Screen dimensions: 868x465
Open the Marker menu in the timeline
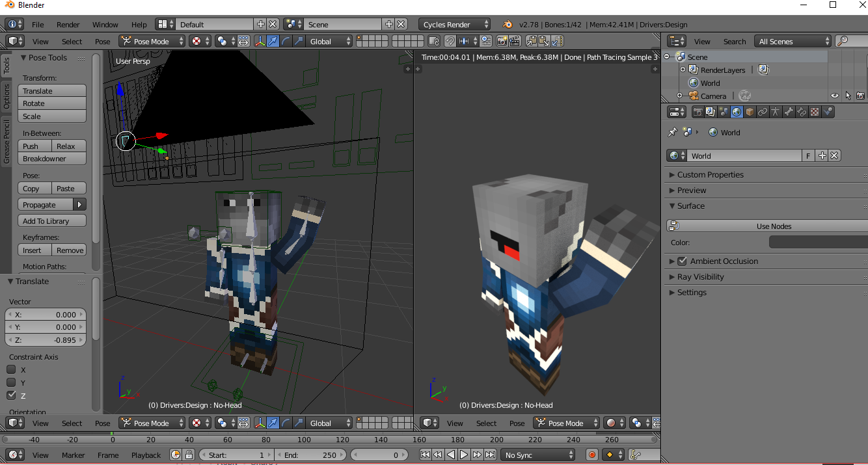(x=74, y=455)
